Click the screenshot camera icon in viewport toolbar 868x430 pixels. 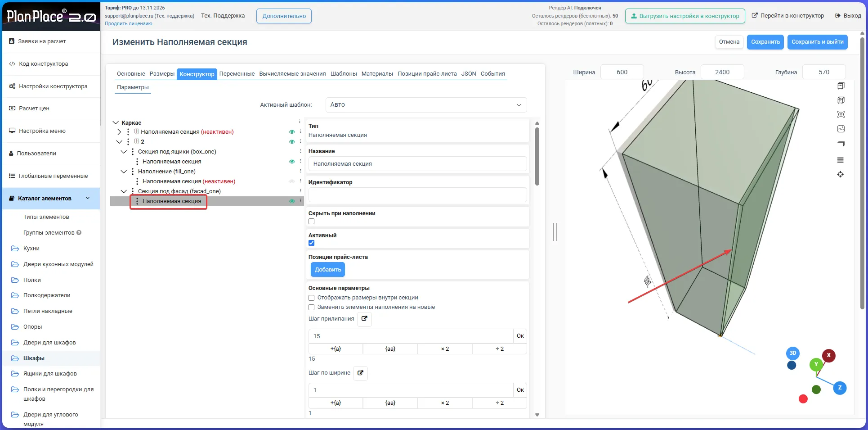(841, 114)
